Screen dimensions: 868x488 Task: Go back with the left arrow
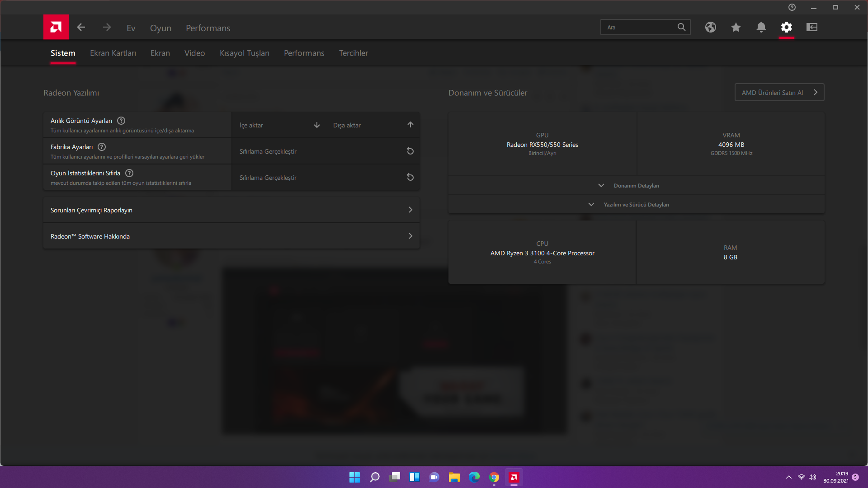coord(81,28)
